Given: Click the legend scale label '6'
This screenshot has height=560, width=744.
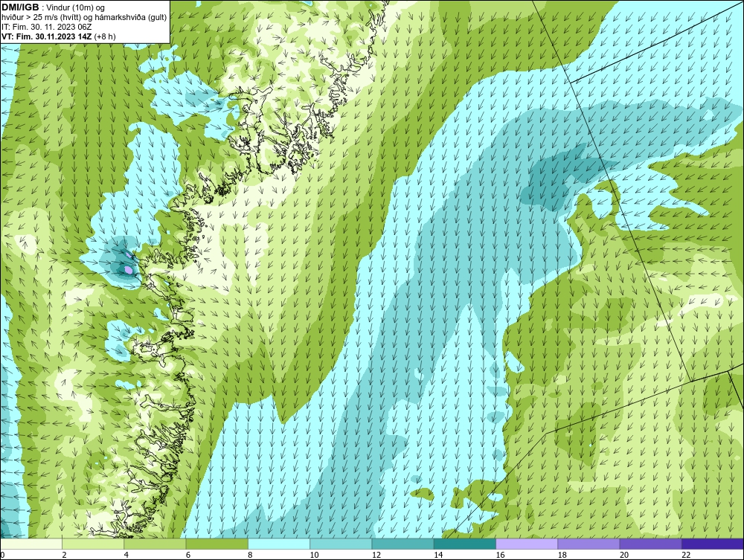Looking at the screenshot, I should [x=188, y=556].
